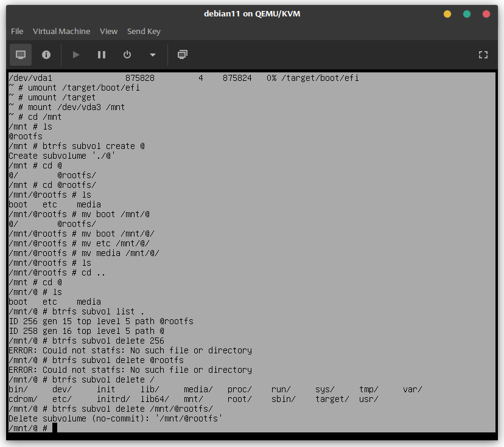Show the graphical console view
Image resolution: width=504 pixels, height=447 pixels.
pos(21,55)
